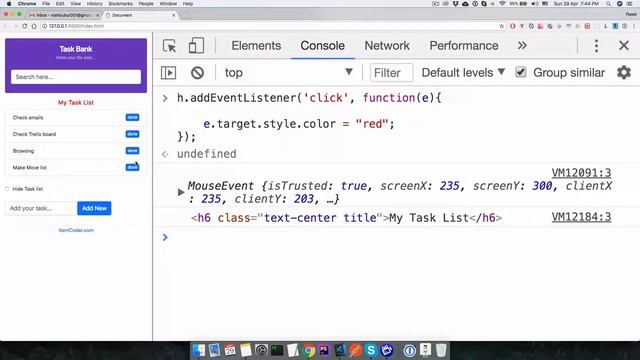Go to Chrome home page icon

pos(34,26)
